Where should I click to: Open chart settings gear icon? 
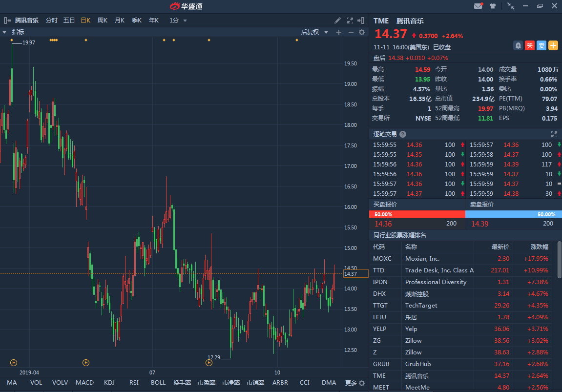(x=362, y=32)
